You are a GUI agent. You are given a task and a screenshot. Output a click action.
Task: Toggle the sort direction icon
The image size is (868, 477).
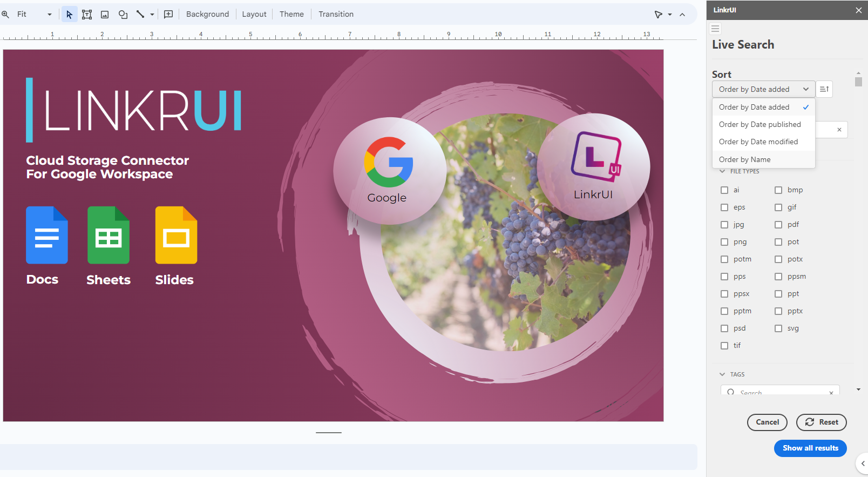(824, 89)
